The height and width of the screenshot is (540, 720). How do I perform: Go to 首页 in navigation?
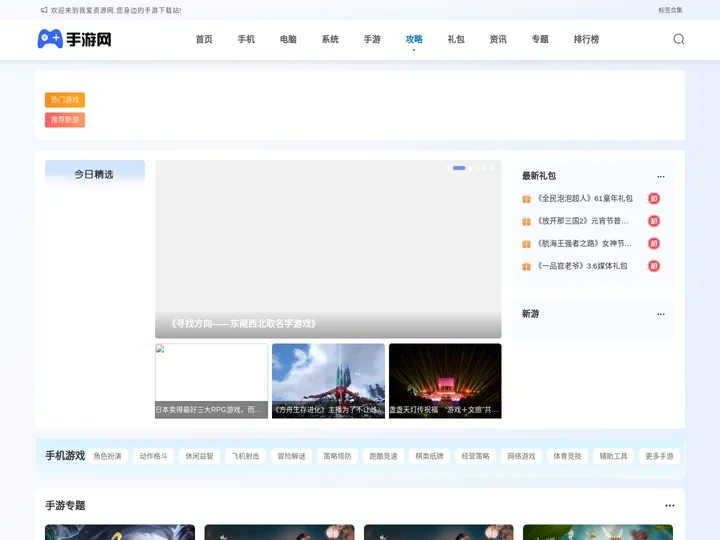click(204, 39)
